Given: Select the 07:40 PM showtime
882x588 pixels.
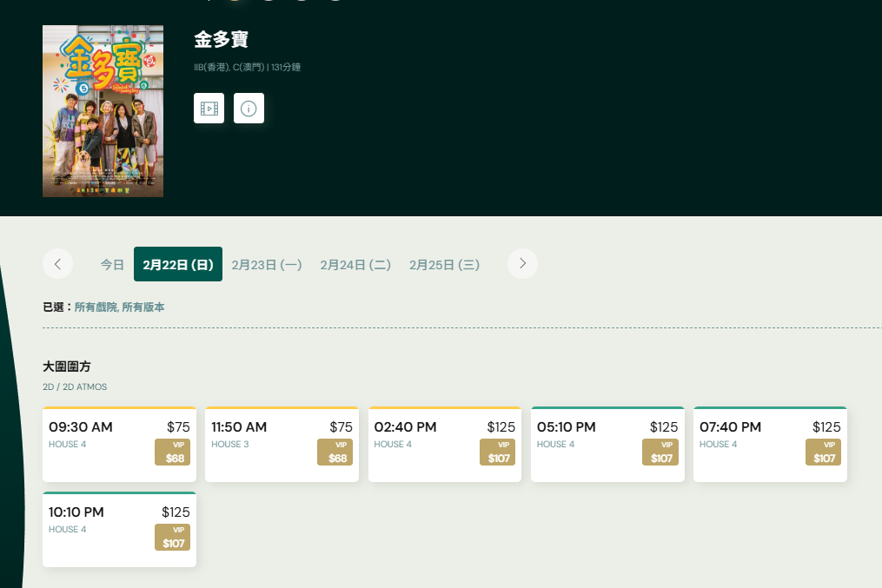Looking at the screenshot, I should point(746,443).
